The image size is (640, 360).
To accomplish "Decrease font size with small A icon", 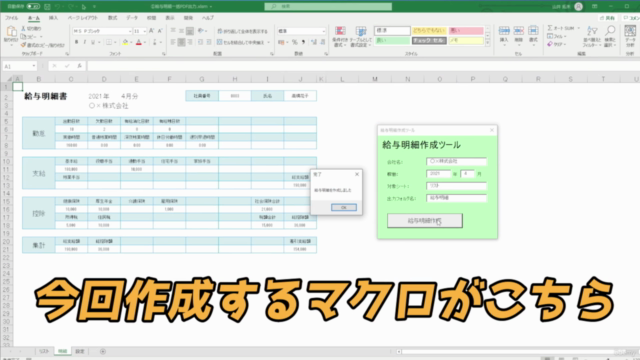I will [160, 31].
